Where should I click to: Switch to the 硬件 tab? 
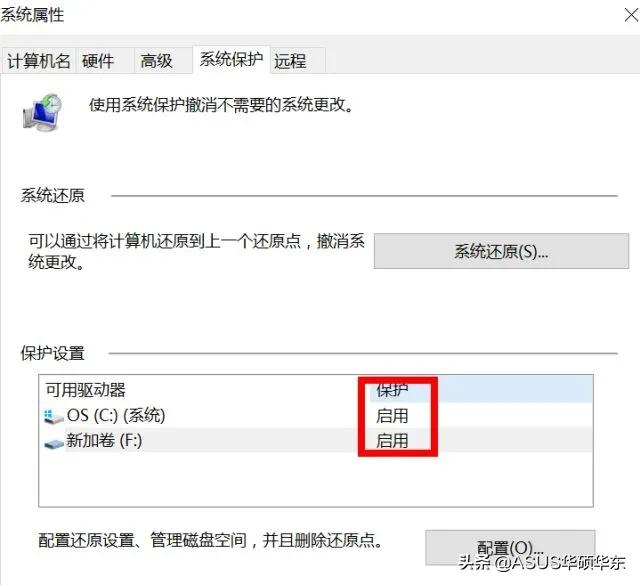[x=105, y=61]
